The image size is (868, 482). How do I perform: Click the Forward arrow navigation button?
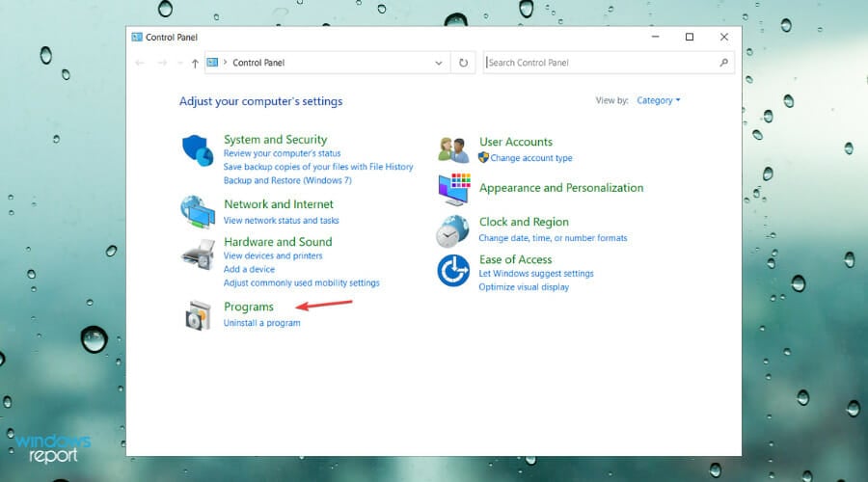tap(162, 63)
